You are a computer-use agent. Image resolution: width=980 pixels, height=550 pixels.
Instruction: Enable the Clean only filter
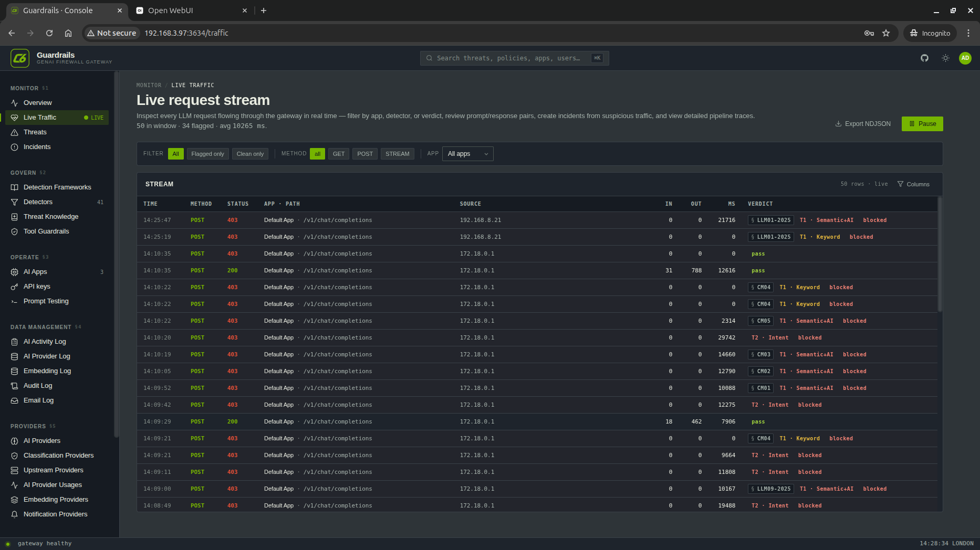pyautogui.click(x=250, y=154)
